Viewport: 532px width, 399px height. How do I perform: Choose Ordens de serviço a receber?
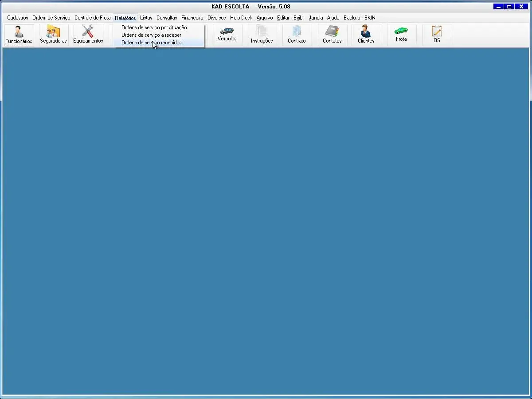tap(151, 35)
